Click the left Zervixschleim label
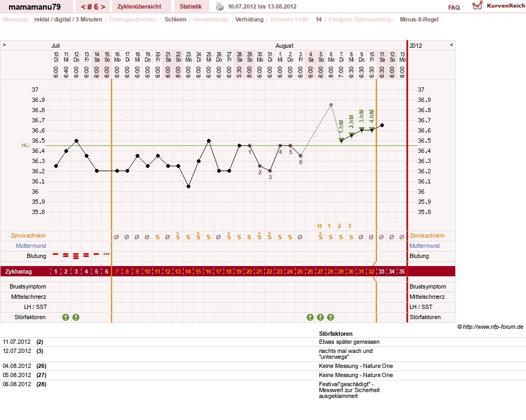This screenshot has width=526, height=420. click(x=28, y=235)
